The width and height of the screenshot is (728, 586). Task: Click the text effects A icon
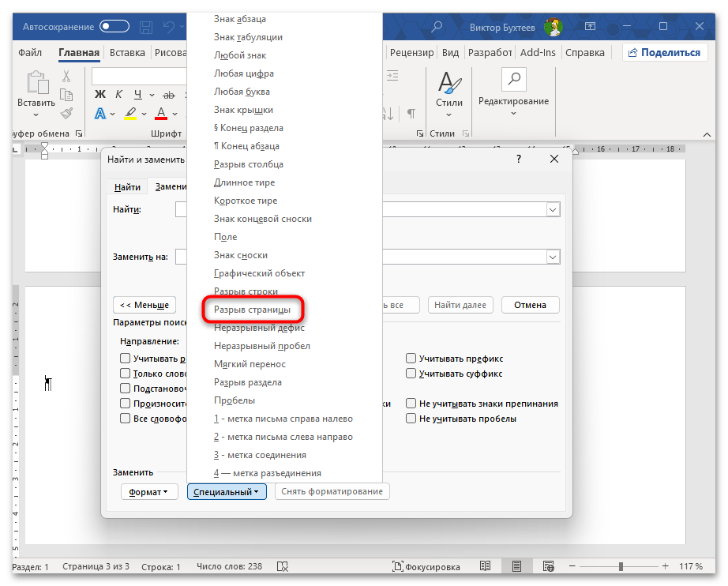pyautogui.click(x=99, y=113)
